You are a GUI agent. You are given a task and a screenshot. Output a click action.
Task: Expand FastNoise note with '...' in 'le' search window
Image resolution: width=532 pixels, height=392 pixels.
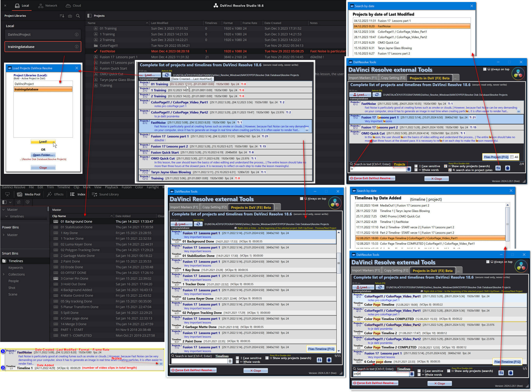tap(519, 111)
